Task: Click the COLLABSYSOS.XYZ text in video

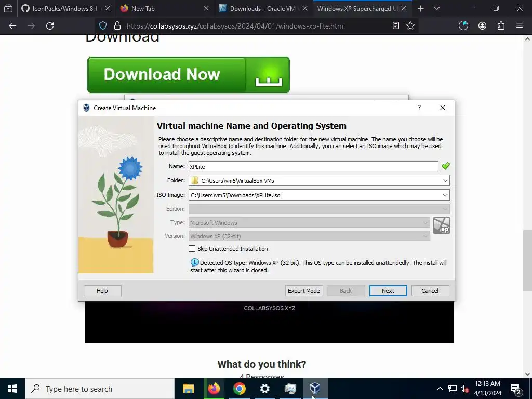Action: tap(270, 308)
